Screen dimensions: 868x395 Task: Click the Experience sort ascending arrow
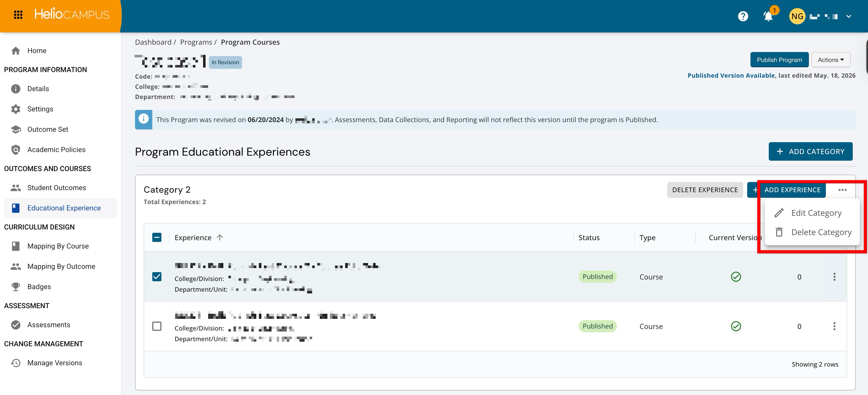click(220, 237)
